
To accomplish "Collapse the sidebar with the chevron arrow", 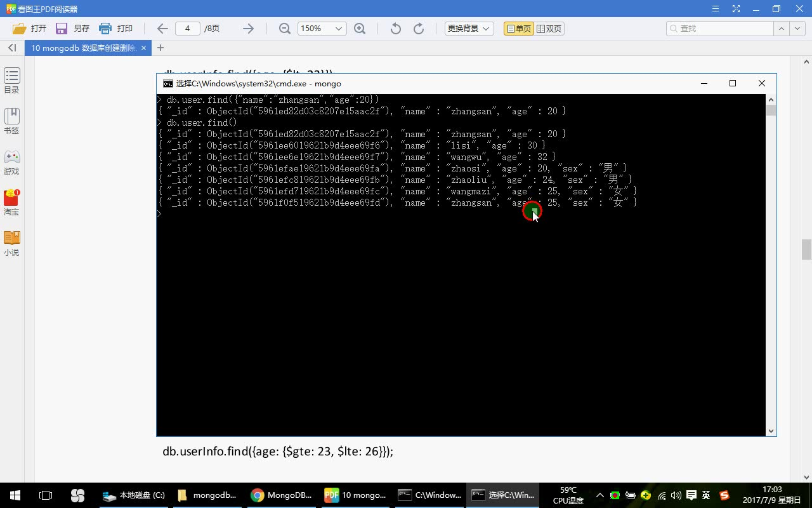I will click(x=11, y=48).
